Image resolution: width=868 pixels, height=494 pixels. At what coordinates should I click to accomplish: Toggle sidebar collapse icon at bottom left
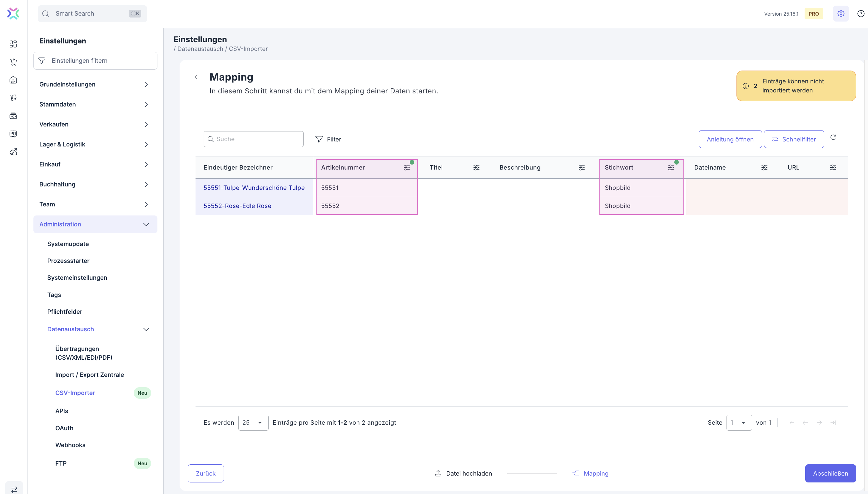14,489
